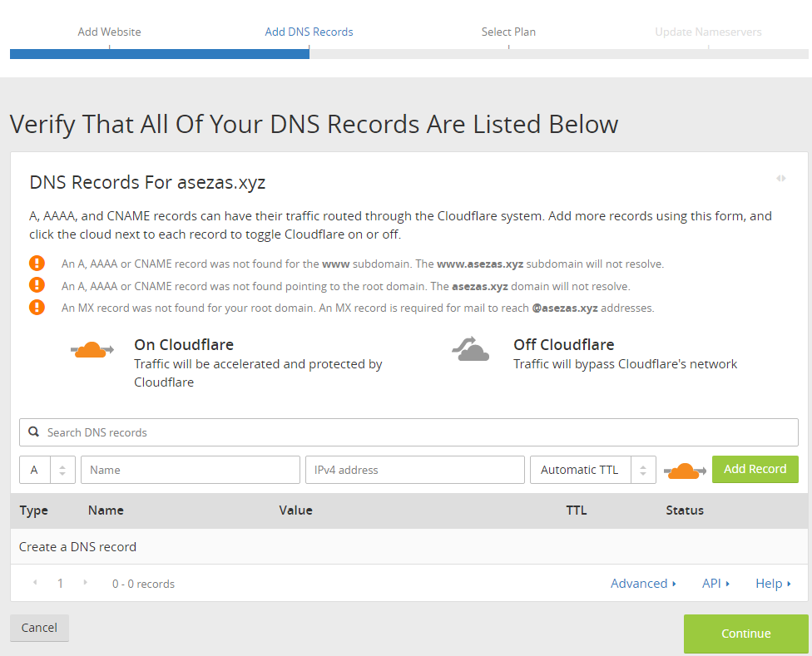Click the magnifier icon in DNS search
This screenshot has width=812, height=656.
[34, 432]
